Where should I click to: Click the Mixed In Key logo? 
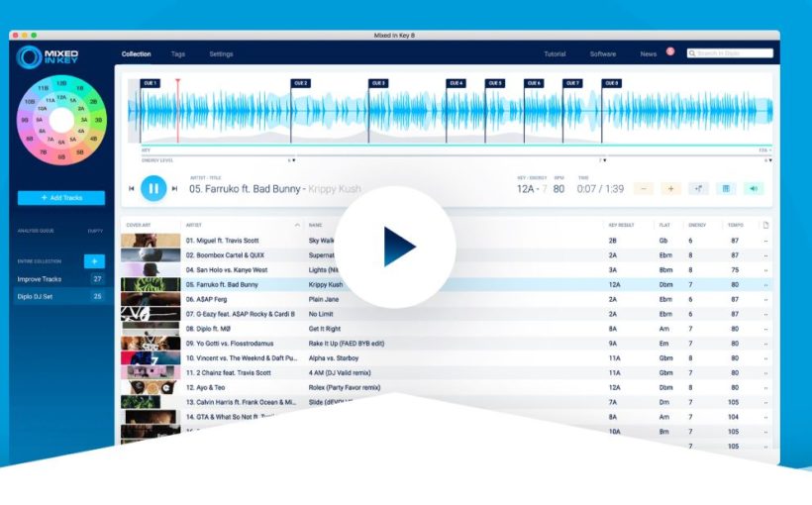(48, 56)
